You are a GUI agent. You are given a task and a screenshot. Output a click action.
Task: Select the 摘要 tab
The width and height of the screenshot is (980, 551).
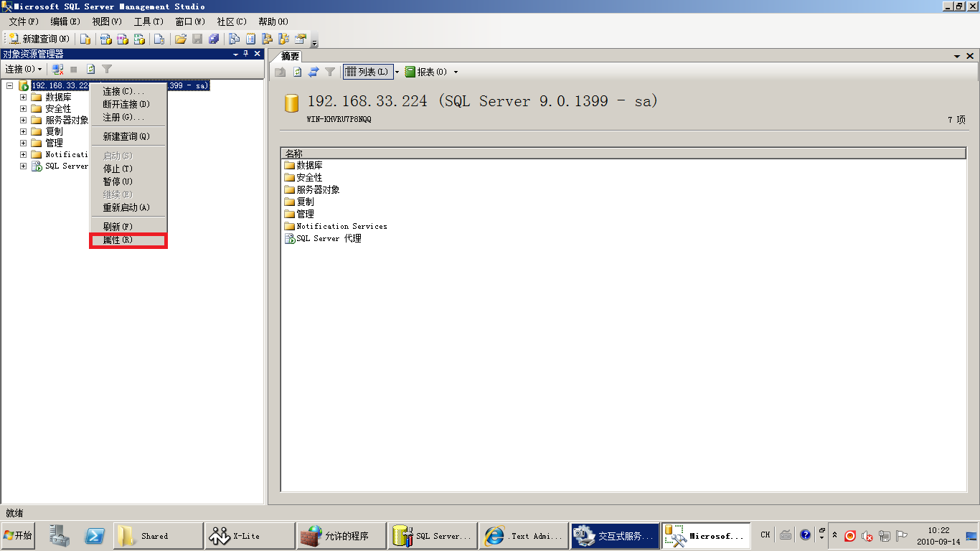[290, 56]
